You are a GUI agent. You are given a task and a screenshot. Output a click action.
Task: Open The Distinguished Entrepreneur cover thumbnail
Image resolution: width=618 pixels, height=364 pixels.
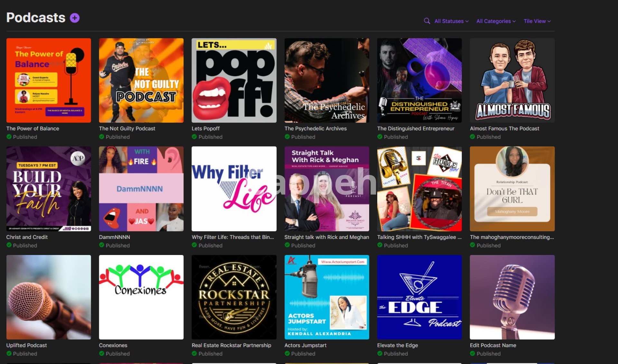point(419,80)
